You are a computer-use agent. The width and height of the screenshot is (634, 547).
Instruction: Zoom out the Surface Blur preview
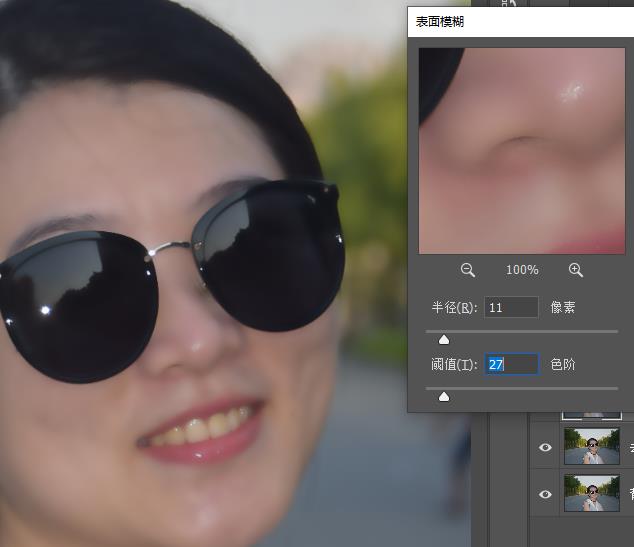tap(467, 270)
